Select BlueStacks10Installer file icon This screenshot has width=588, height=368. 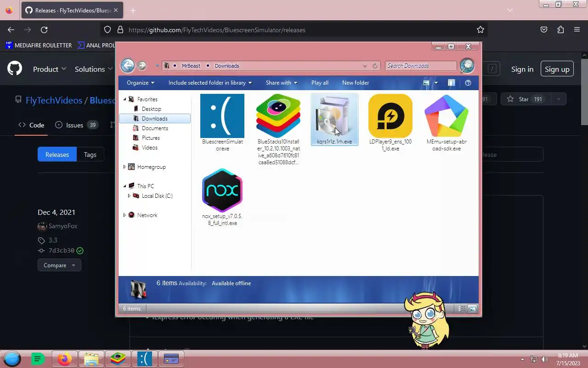point(278,116)
